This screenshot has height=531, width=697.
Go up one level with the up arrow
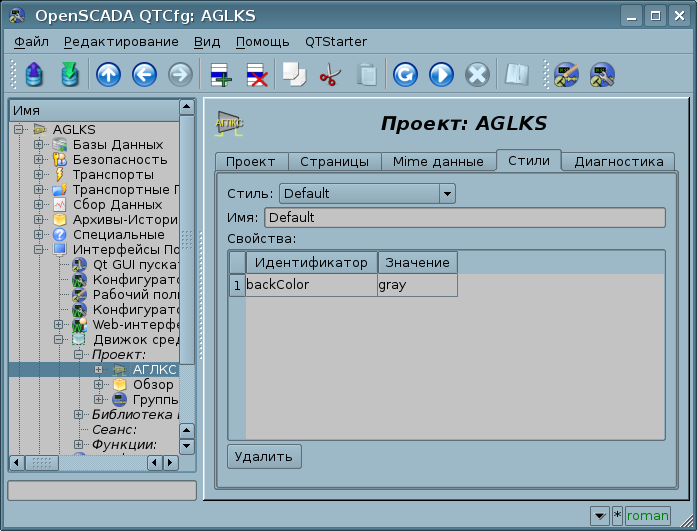coord(108,74)
